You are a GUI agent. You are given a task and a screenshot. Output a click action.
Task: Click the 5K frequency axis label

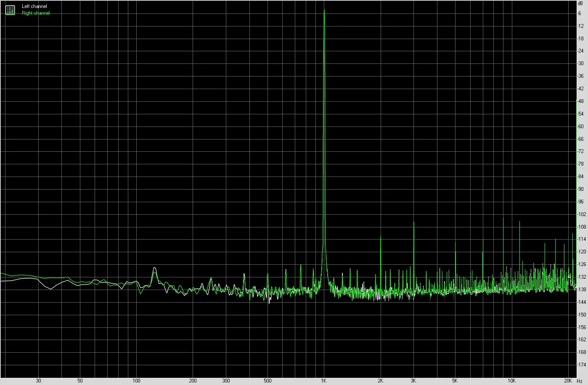click(455, 381)
